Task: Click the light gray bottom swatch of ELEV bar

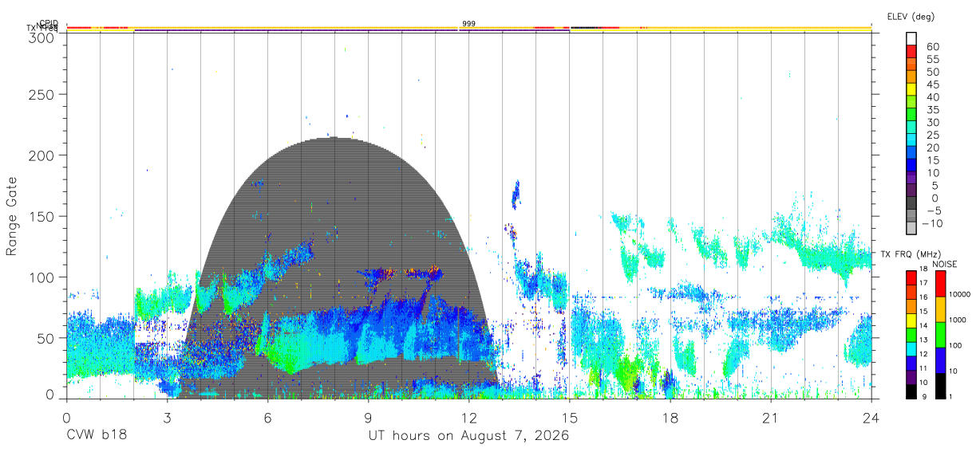Action: point(911,228)
